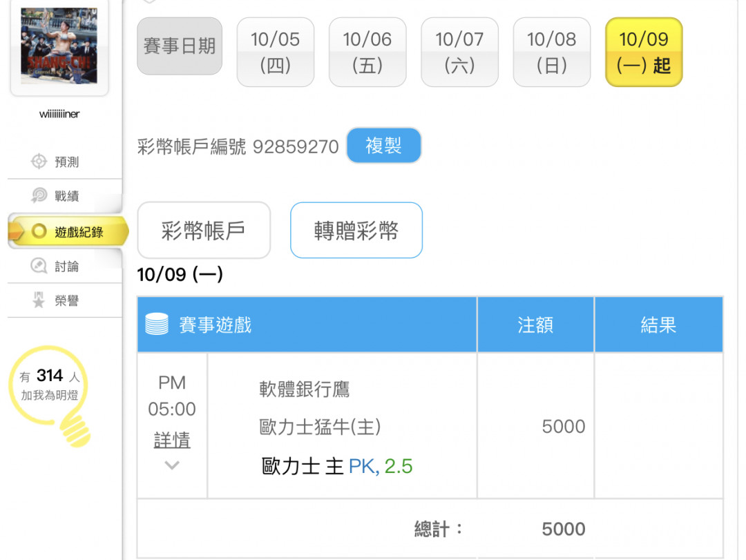Open the 歐力士 主 PK, 2.5 bet entry
This screenshot has width=746, height=560.
[x=337, y=466]
